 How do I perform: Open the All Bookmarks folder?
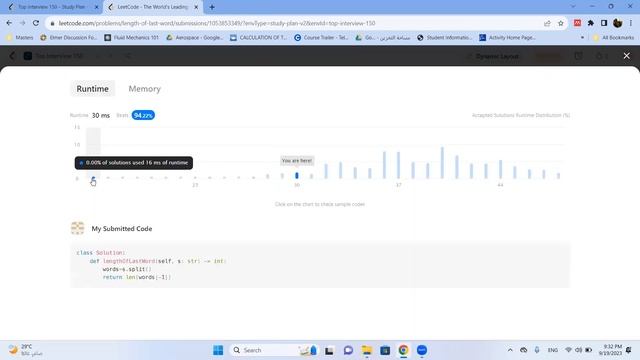coord(613,38)
